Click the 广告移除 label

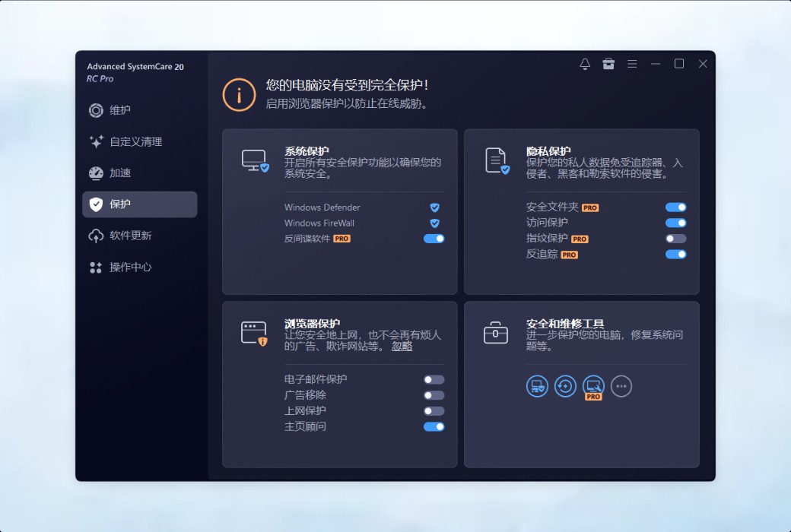click(x=305, y=395)
